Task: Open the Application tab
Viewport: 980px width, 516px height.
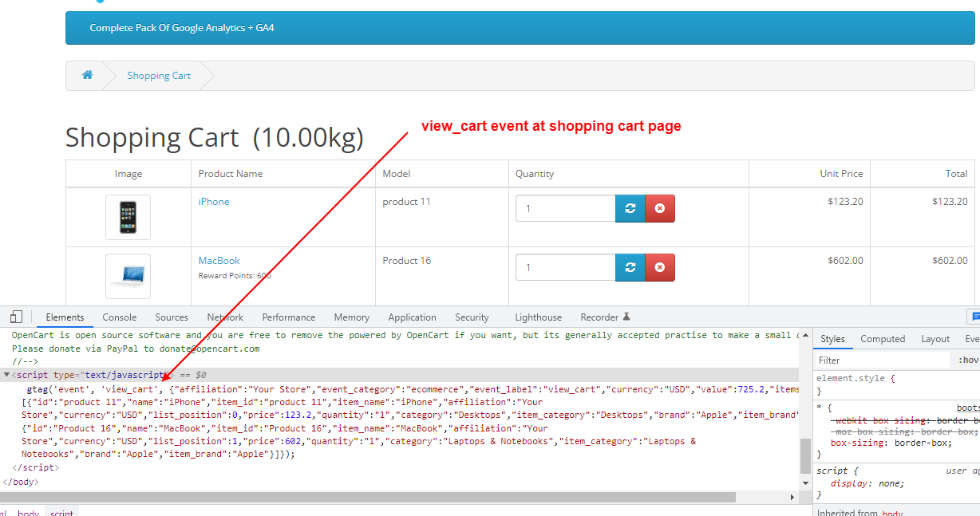Action: tap(413, 317)
